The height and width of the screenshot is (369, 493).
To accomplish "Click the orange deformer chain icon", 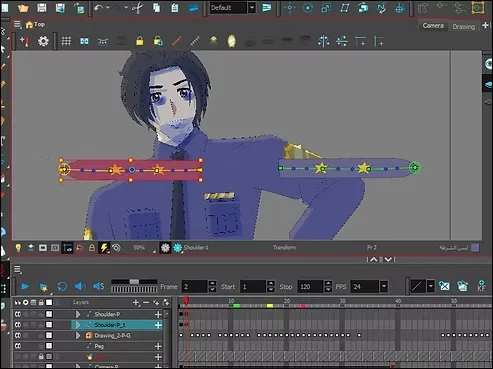I will [177, 41].
